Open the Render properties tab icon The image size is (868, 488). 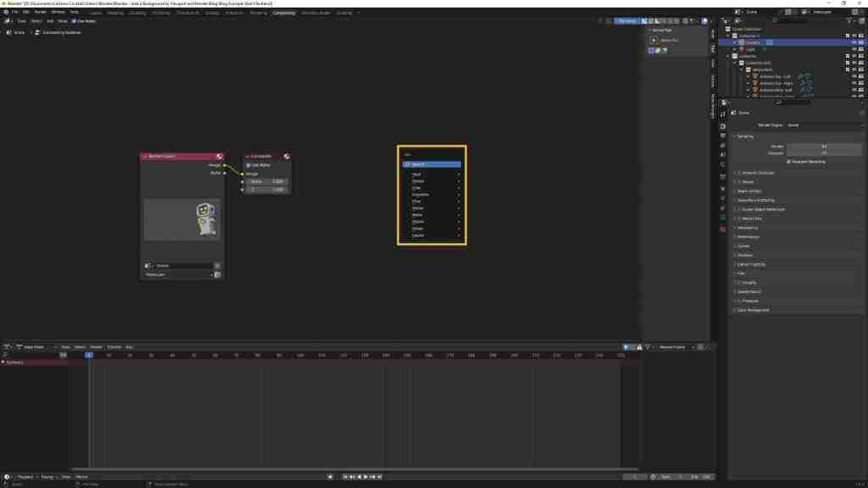coord(722,126)
